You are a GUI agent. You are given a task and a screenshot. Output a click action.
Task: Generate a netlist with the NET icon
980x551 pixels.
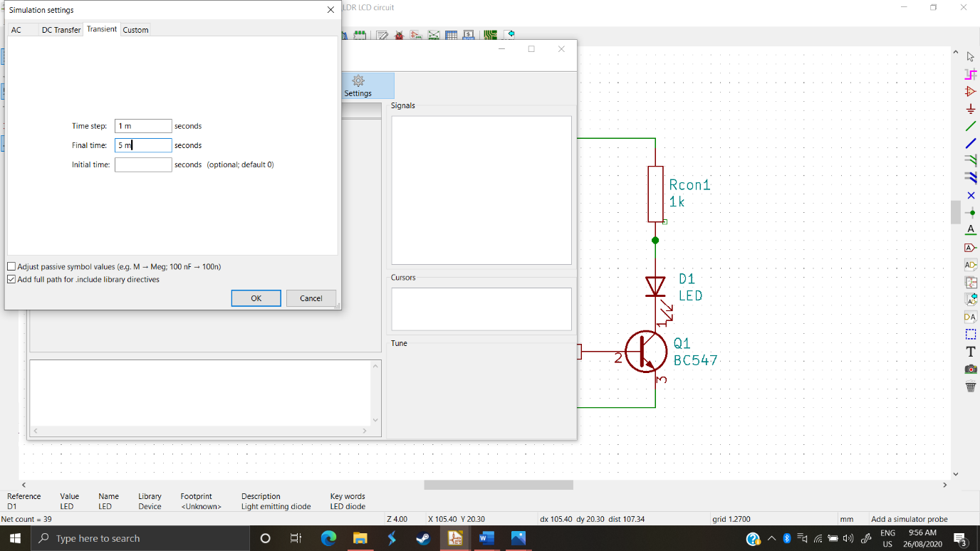[433, 34]
